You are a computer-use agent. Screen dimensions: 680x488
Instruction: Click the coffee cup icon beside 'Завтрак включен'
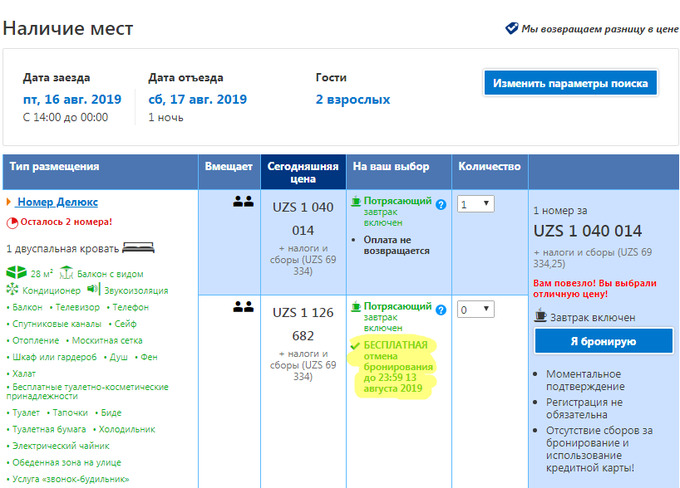540,317
